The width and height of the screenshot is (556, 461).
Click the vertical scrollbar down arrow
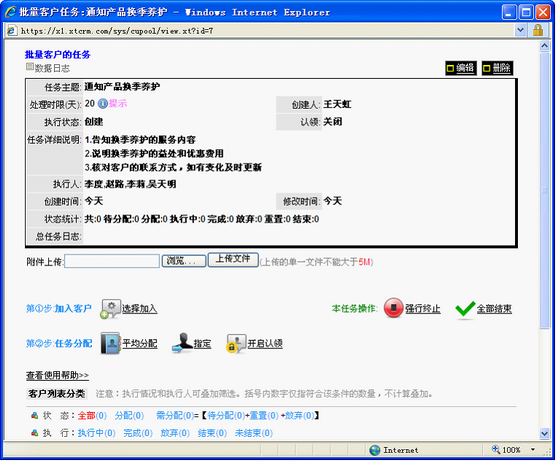click(544, 433)
